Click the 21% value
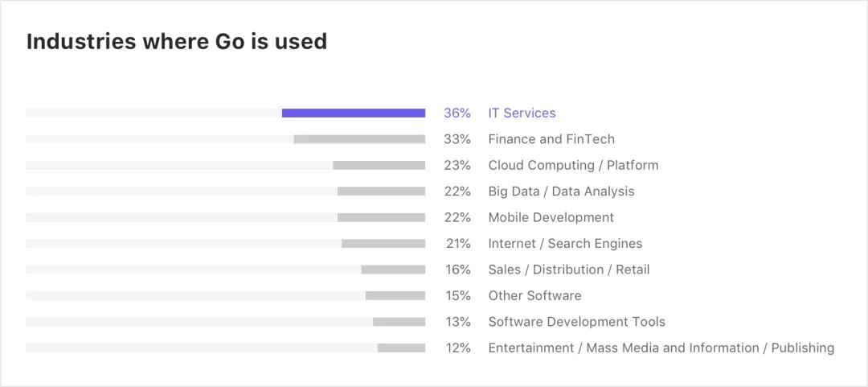The height and width of the screenshot is (387, 868). (x=458, y=244)
